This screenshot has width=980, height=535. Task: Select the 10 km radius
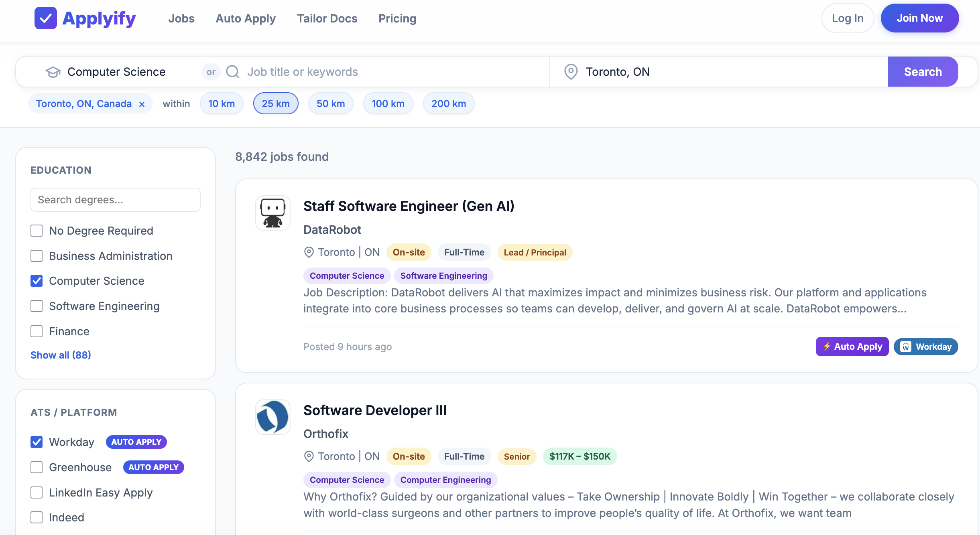[222, 103]
